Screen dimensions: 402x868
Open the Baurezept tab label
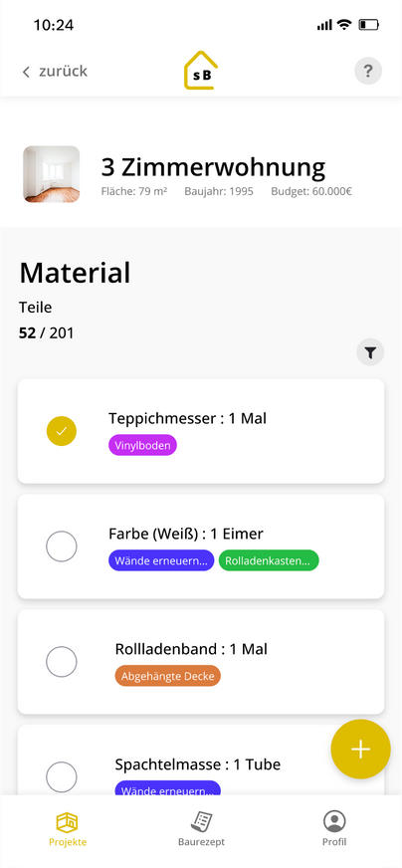point(202,842)
